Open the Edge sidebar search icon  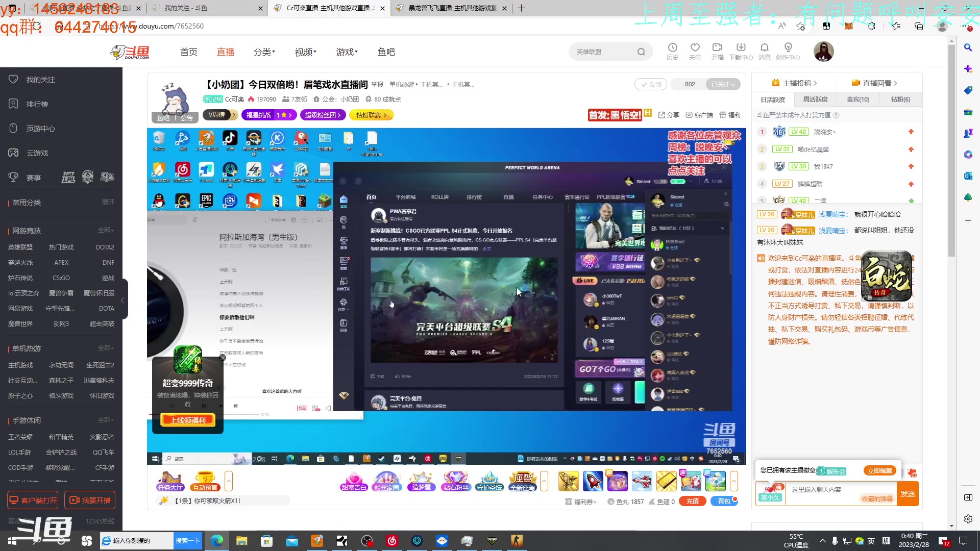(968, 47)
